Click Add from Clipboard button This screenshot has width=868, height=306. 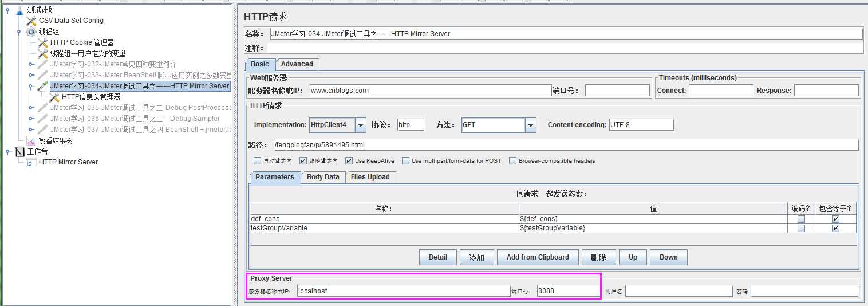pyautogui.click(x=538, y=257)
